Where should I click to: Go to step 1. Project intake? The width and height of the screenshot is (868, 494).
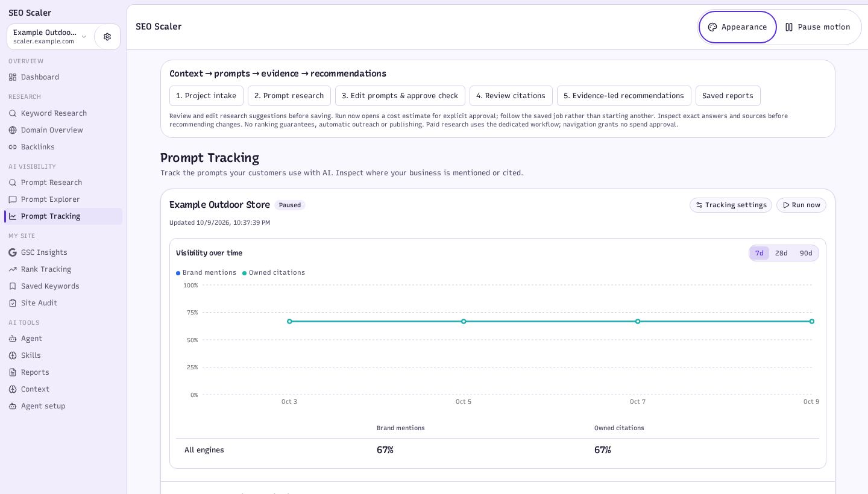(206, 96)
